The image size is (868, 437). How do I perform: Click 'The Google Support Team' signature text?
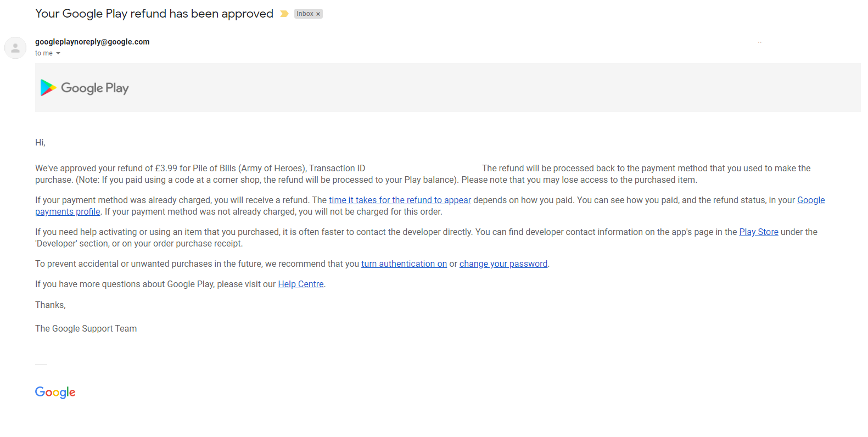(86, 329)
